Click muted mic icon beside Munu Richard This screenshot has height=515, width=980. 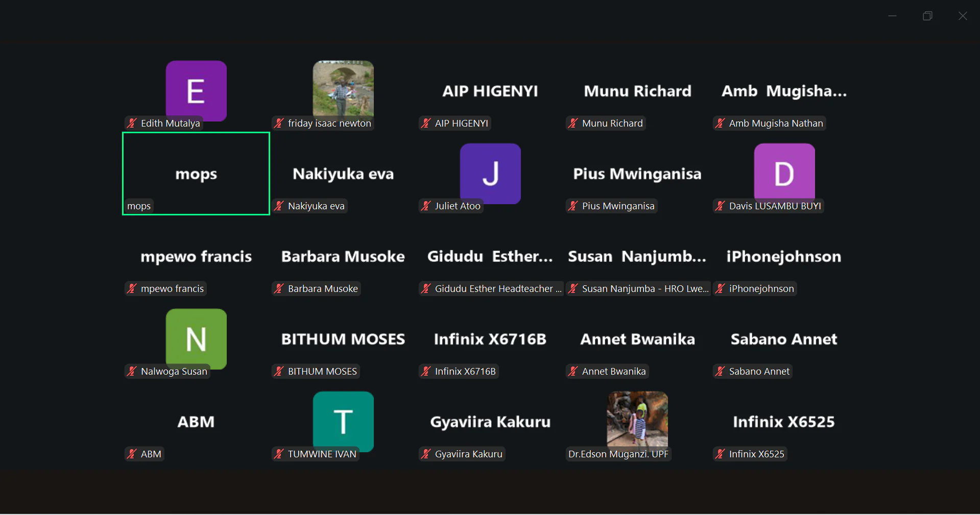pos(573,124)
